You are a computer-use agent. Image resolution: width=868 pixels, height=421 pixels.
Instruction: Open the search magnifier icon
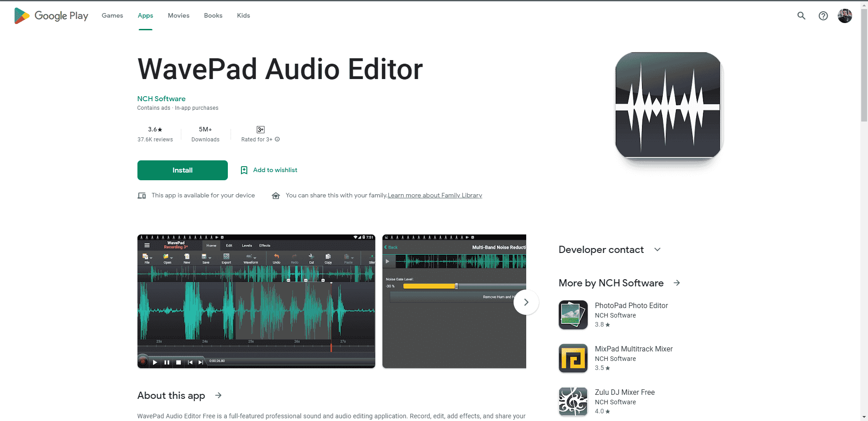pyautogui.click(x=801, y=16)
